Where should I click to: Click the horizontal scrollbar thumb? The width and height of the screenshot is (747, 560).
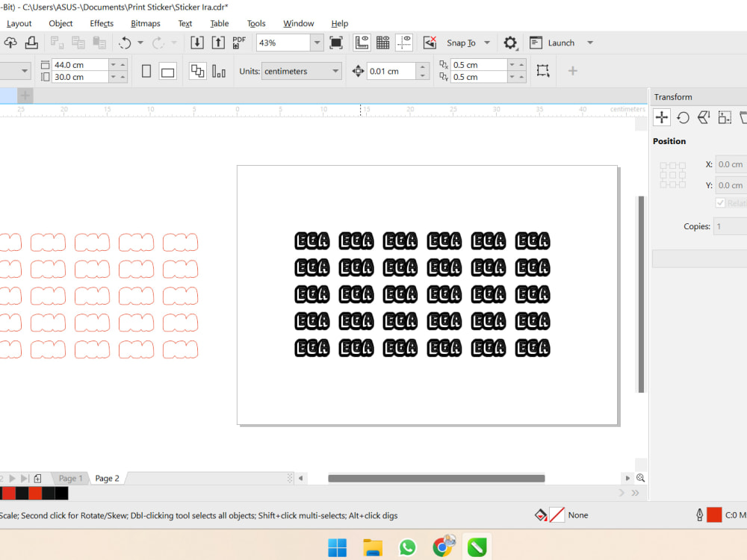[436, 478]
